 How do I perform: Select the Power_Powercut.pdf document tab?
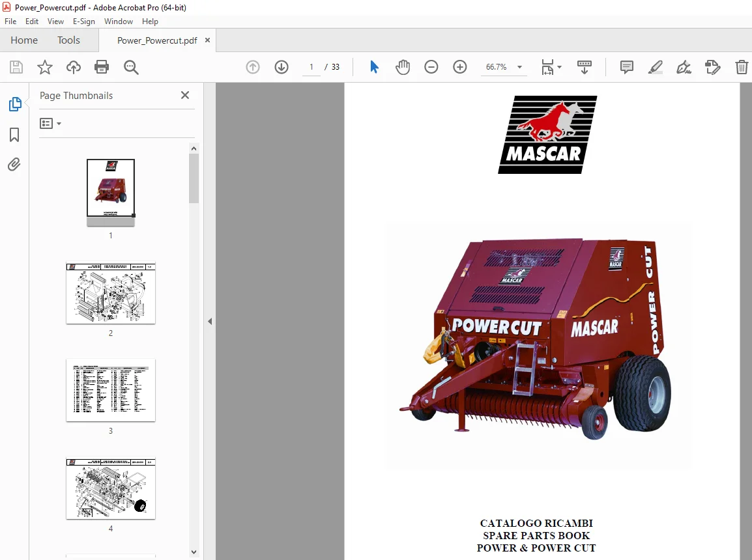[157, 41]
